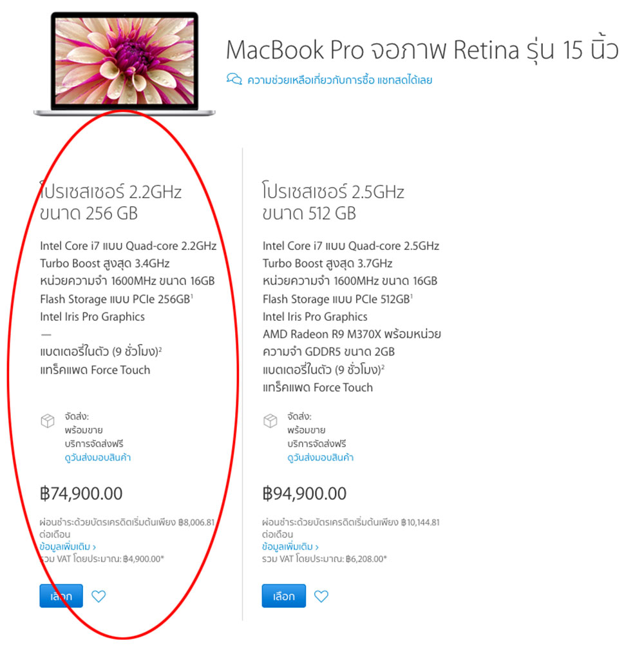644x645 pixels.
Task: Expand ข้อมูลเพิ่มเติม under the ฿8,006.81 installment
Action: [68, 546]
